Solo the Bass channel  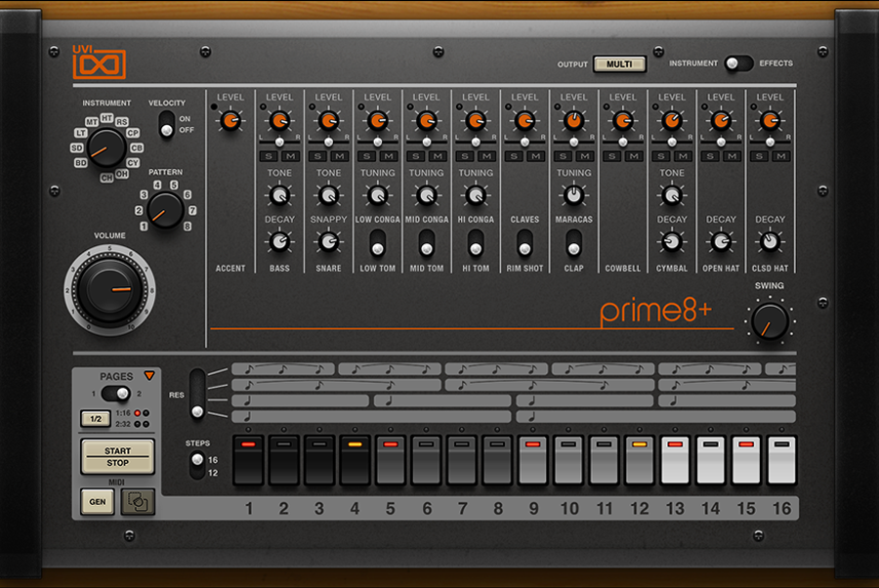270,156
